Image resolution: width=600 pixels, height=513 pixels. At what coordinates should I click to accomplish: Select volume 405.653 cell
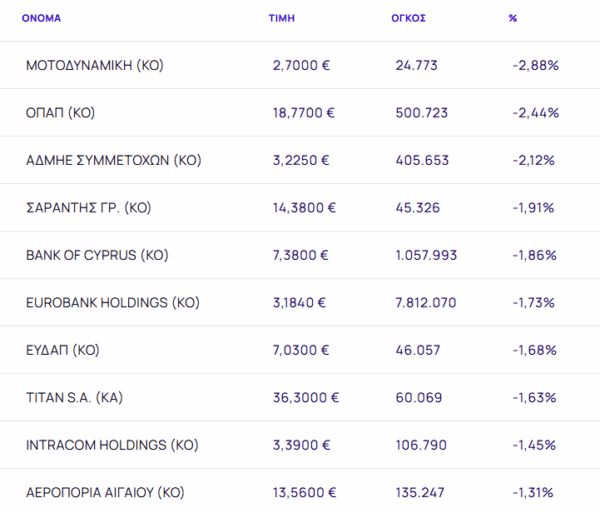(422, 160)
